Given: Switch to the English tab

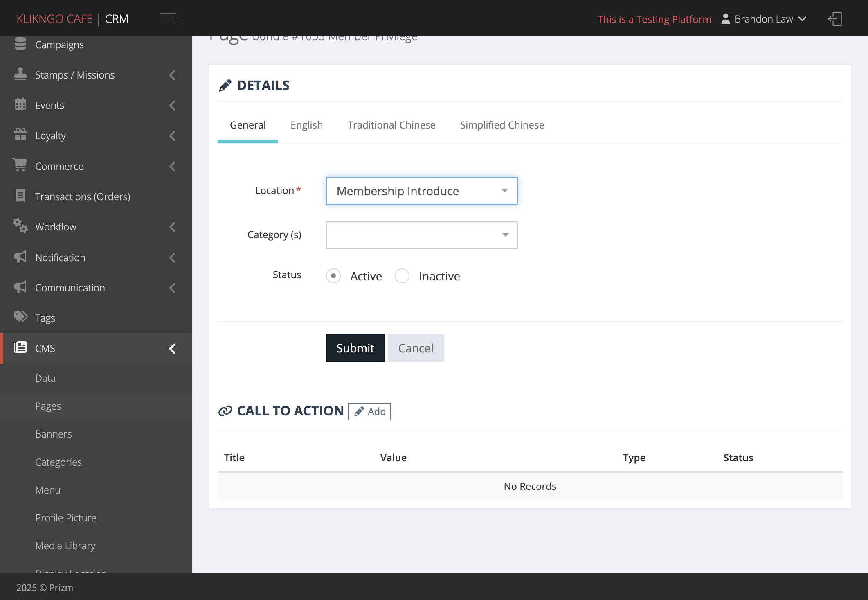Looking at the screenshot, I should (307, 125).
